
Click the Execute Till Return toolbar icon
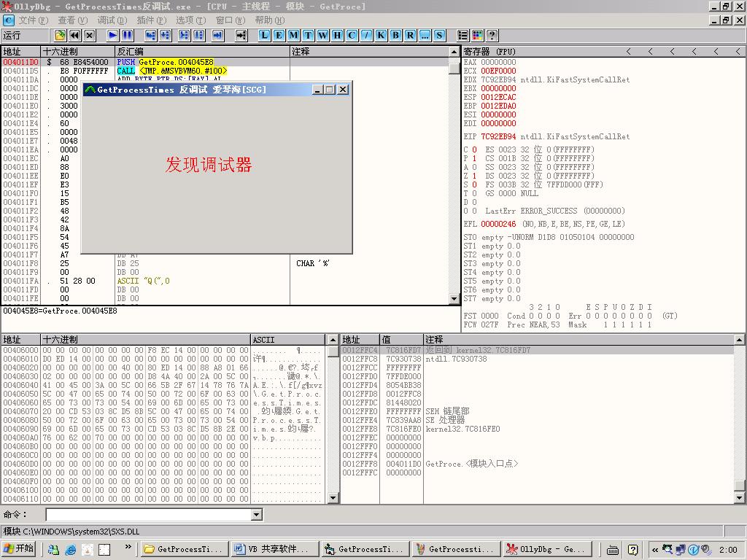217,35
